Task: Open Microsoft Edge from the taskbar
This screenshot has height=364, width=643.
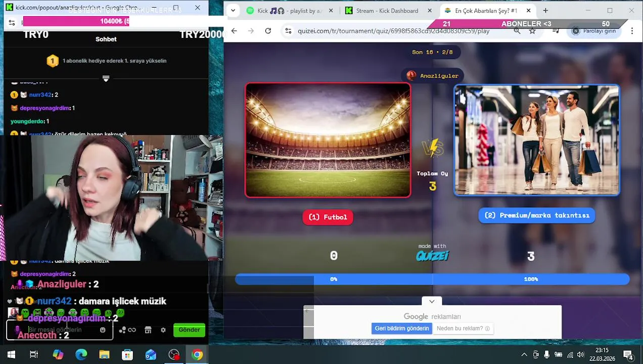Action: click(x=81, y=355)
